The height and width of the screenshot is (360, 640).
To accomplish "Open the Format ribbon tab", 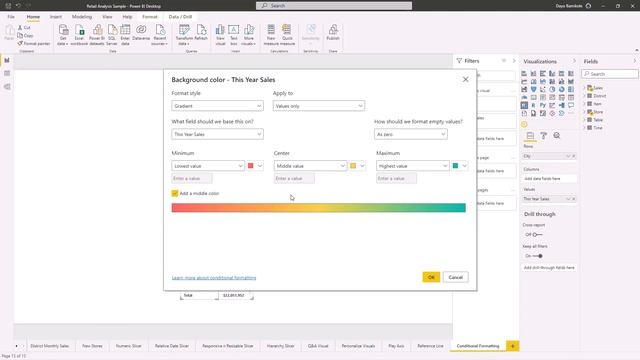I will (150, 17).
